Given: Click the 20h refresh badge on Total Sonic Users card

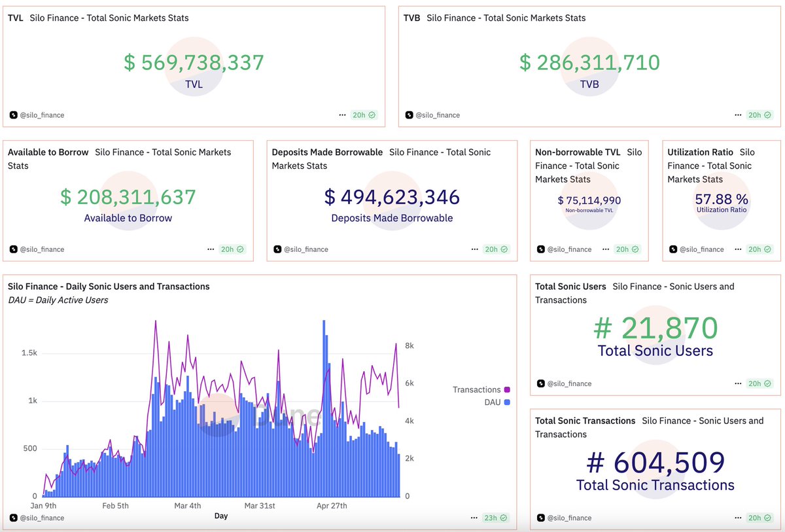Looking at the screenshot, I should point(759,383).
